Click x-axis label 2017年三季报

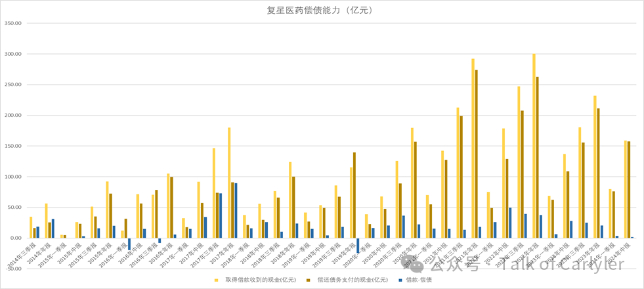coord(204,254)
